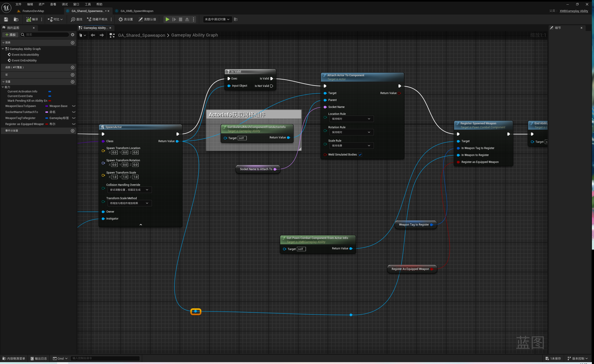The width and height of the screenshot is (594, 364).
Task: Click the Save blueprint icon
Action: pyautogui.click(x=6, y=19)
